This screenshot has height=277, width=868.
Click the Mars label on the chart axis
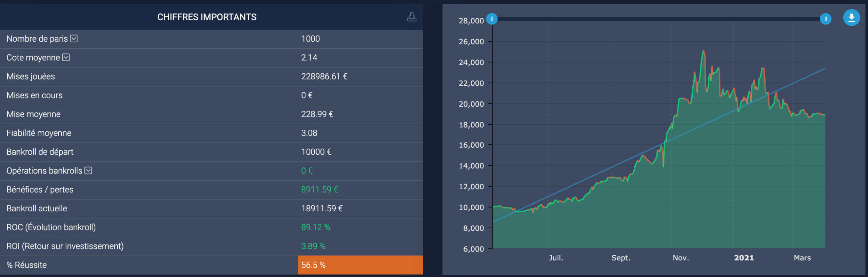coord(802,258)
